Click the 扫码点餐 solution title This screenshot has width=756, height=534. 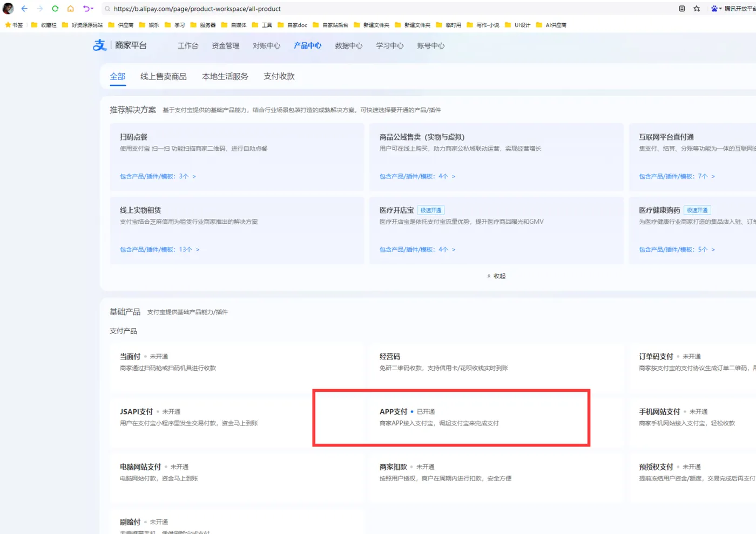tap(133, 137)
